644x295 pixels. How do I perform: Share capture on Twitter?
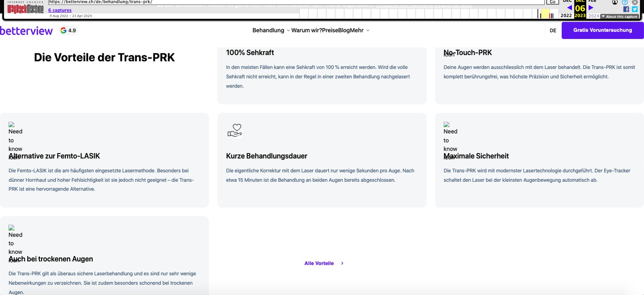[x=635, y=9]
